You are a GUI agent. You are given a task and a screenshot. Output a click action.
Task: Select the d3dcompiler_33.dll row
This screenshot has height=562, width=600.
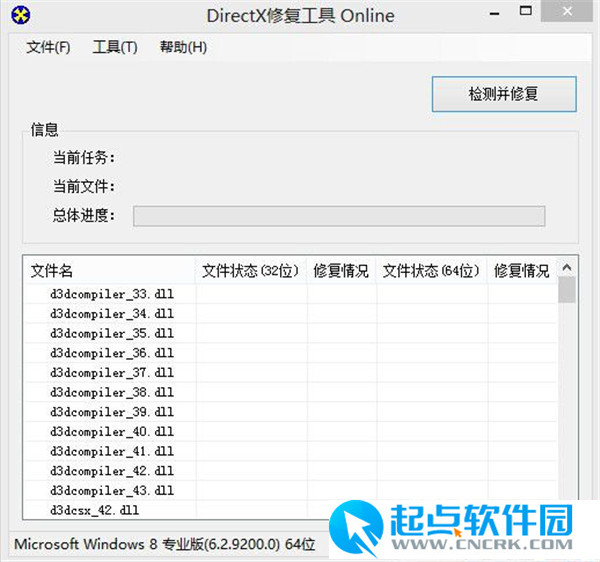coord(291,294)
